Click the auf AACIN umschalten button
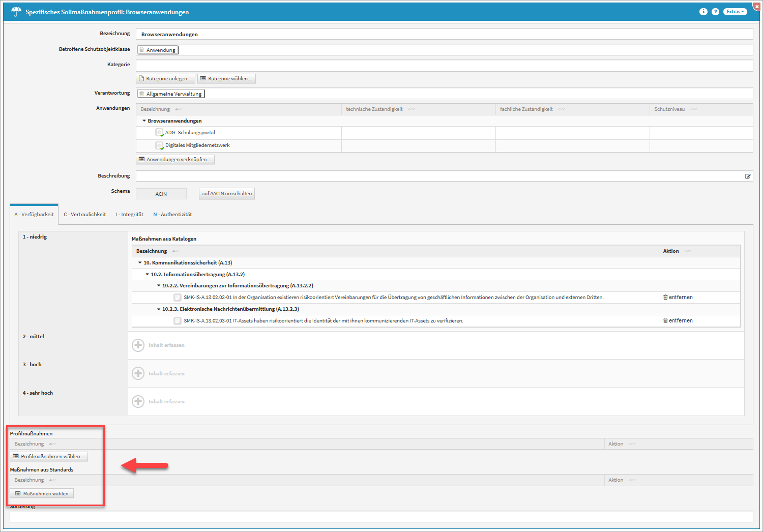The width and height of the screenshot is (763, 532). 227,194
